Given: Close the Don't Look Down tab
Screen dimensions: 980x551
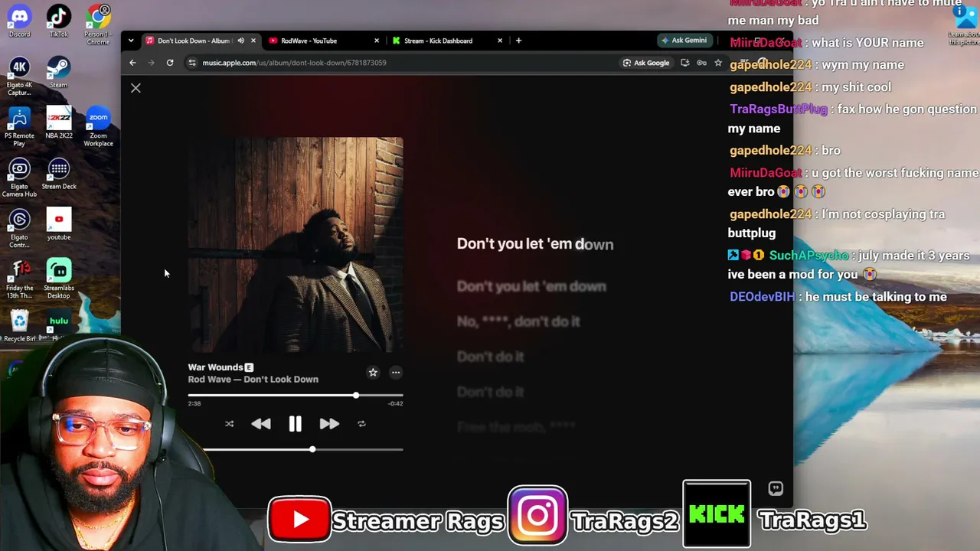Looking at the screenshot, I should tap(253, 41).
